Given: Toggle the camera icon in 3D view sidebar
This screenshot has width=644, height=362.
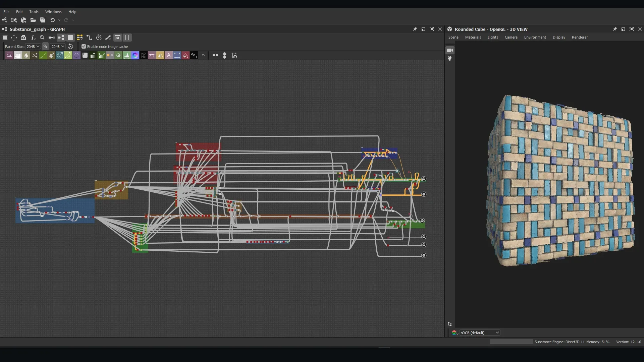Looking at the screenshot, I should 450,50.
